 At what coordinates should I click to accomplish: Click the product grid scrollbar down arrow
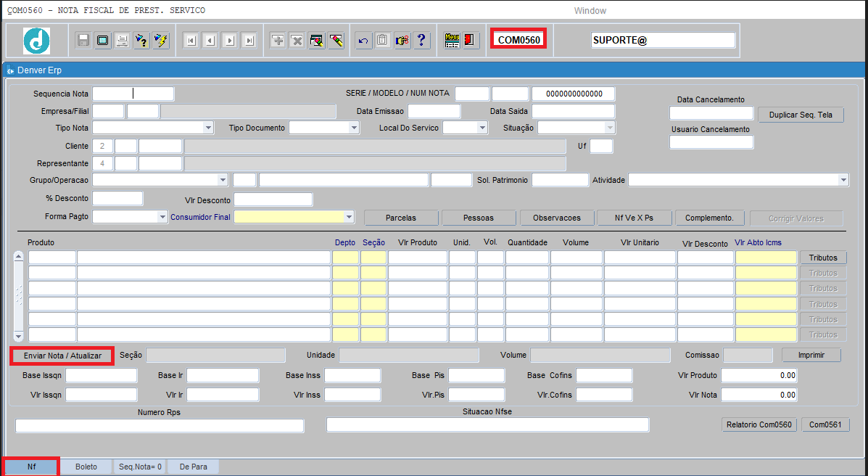[x=18, y=336]
